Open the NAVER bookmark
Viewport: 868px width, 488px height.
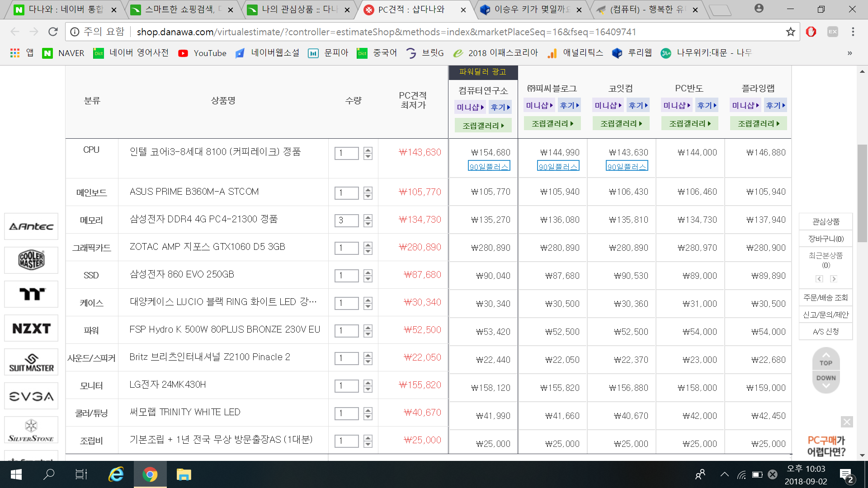(x=63, y=53)
